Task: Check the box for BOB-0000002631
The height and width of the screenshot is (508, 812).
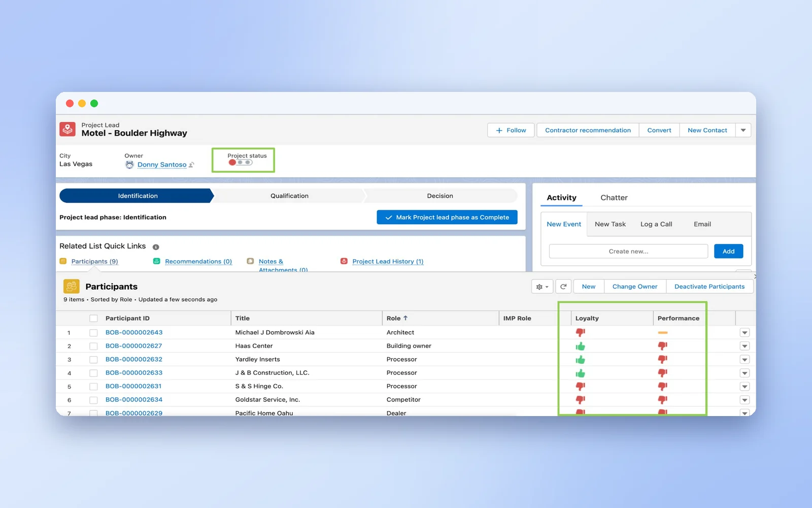Action: 93,387
